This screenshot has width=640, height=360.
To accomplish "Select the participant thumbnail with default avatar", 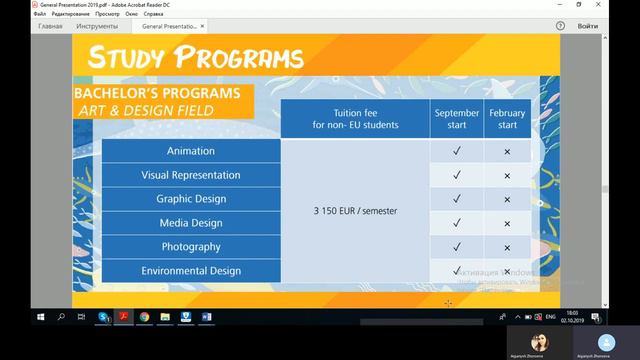I will tap(606, 343).
